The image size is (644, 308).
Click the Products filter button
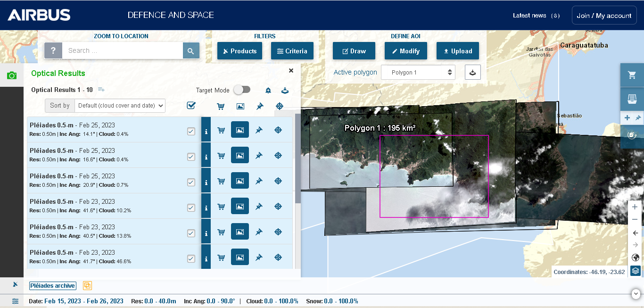(x=240, y=51)
